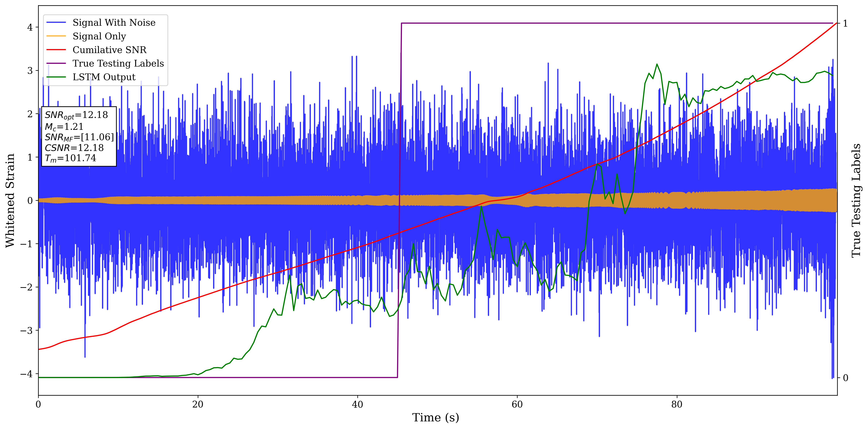Click the green LSTM Output legend line
Viewport: 868px width, 429px height.
(56, 77)
